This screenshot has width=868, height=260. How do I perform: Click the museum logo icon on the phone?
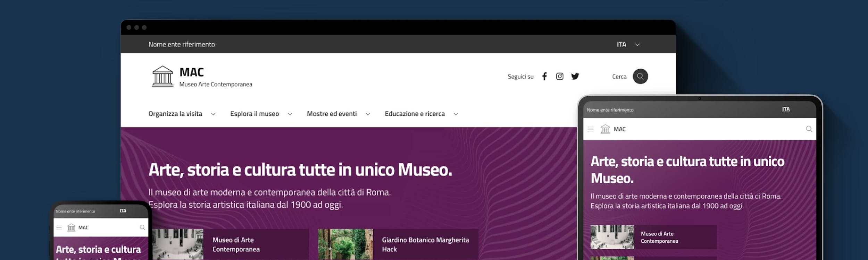coord(71,227)
